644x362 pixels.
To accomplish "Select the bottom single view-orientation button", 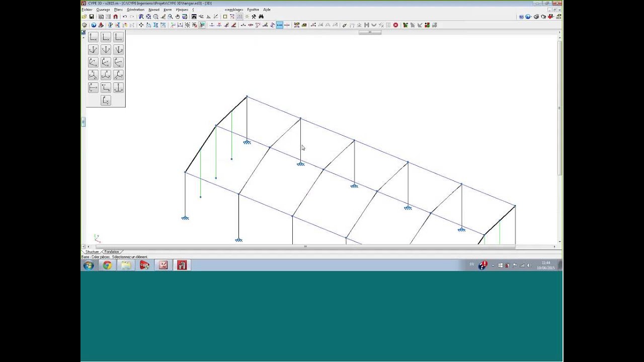I will tap(106, 100).
